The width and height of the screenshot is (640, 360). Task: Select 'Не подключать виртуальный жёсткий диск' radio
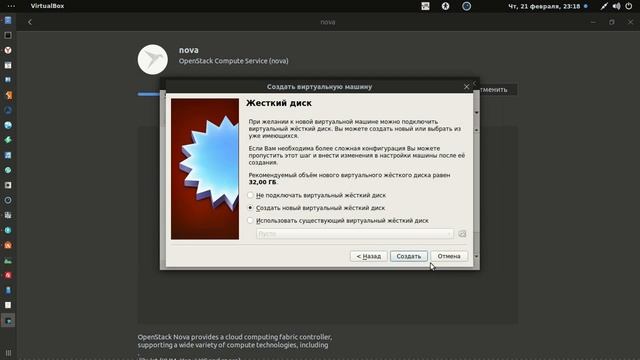(250, 195)
